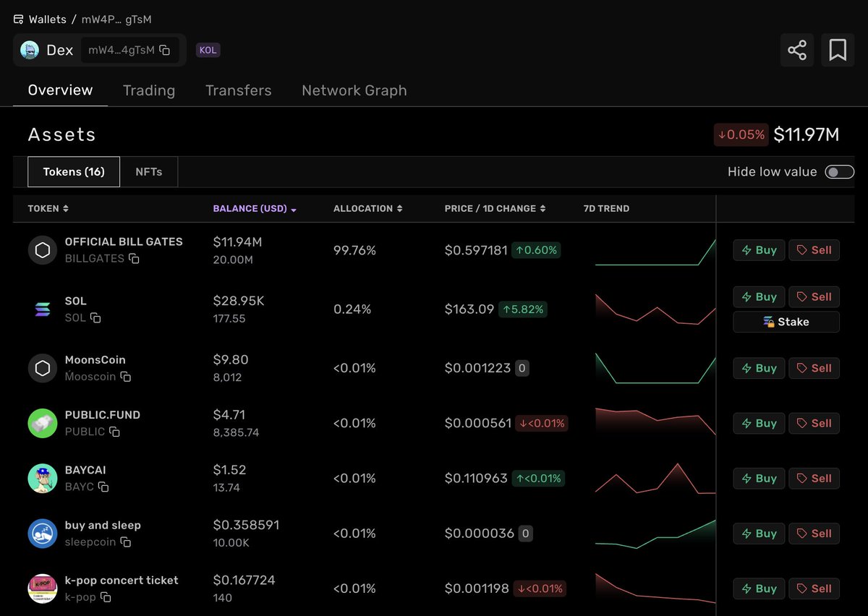Click the share icon button
Viewport: 868px width, 616px height.
tap(796, 50)
